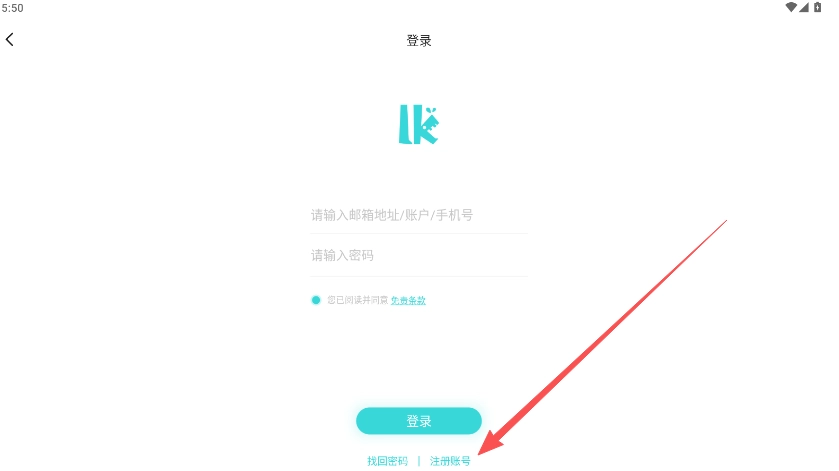Open the 免责条款 disclaimer link
Screen dimensions: 839x471
coord(408,300)
